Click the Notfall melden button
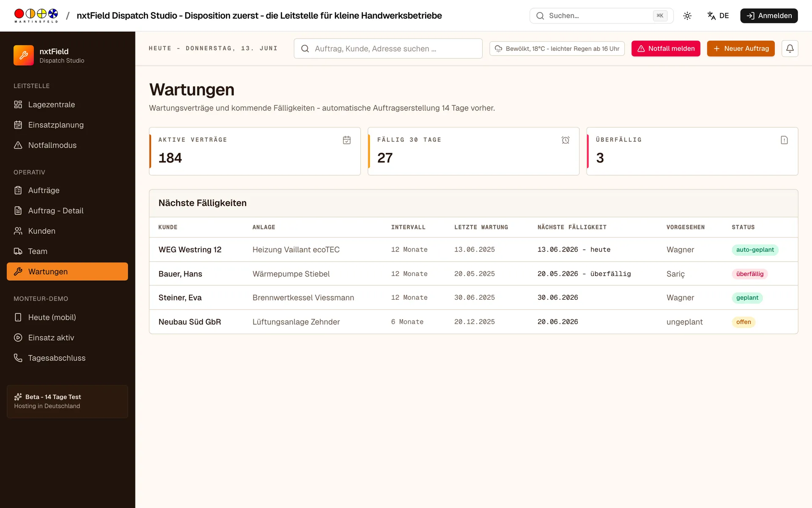The width and height of the screenshot is (812, 508). 666,49
